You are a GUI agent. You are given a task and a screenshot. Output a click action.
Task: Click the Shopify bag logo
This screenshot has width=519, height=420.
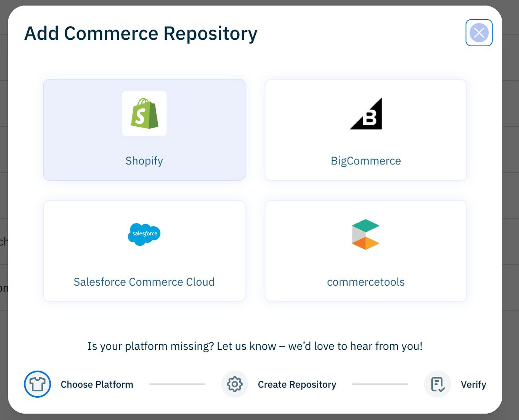click(144, 113)
